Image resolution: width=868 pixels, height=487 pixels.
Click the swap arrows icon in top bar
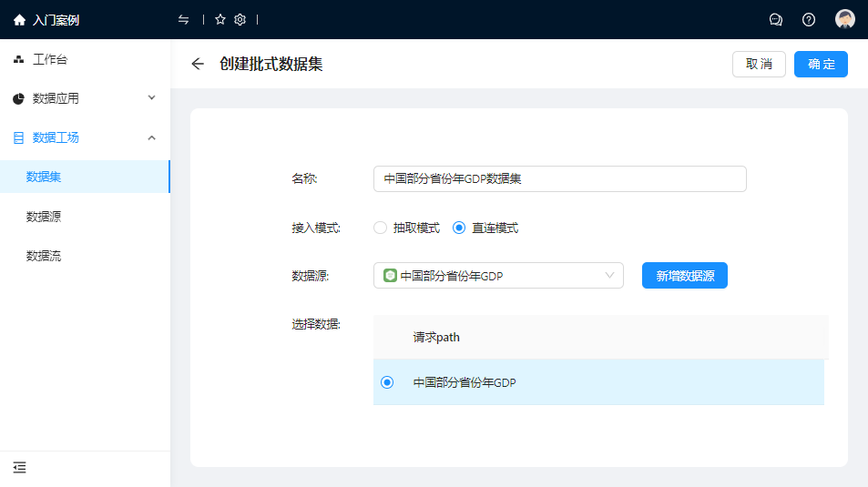click(184, 20)
